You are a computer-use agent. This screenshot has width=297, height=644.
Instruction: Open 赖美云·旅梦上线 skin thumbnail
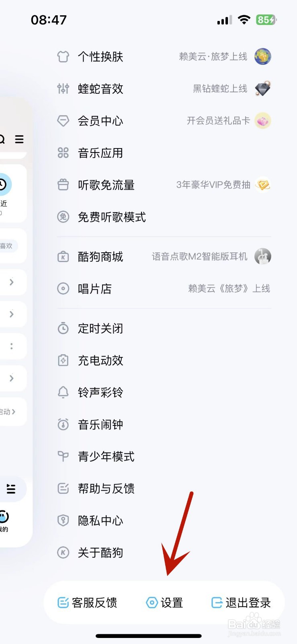pos(263,57)
